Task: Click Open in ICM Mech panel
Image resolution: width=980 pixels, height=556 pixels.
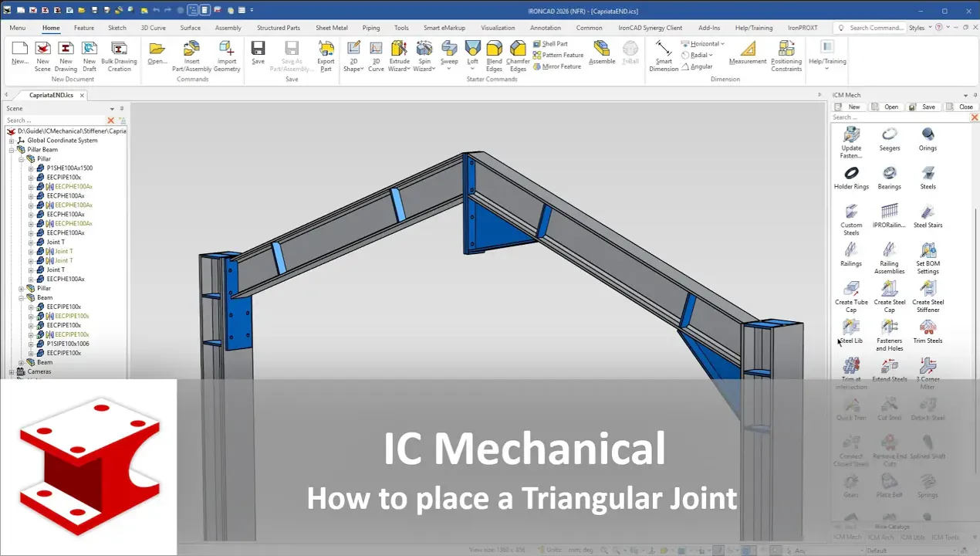Action: [x=886, y=107]
